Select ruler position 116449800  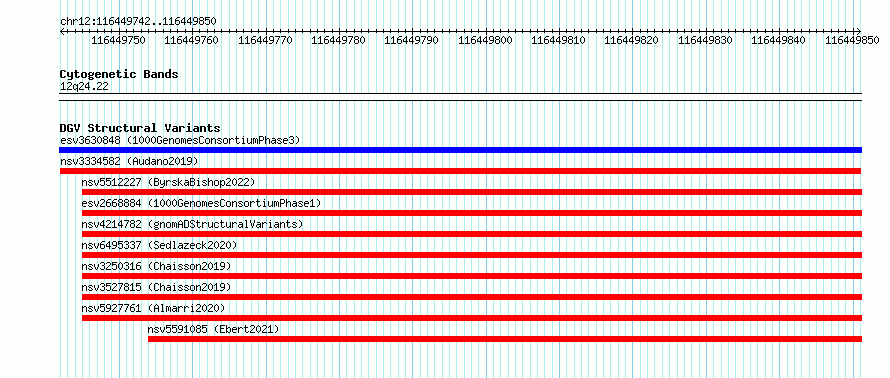pos(485,40)
